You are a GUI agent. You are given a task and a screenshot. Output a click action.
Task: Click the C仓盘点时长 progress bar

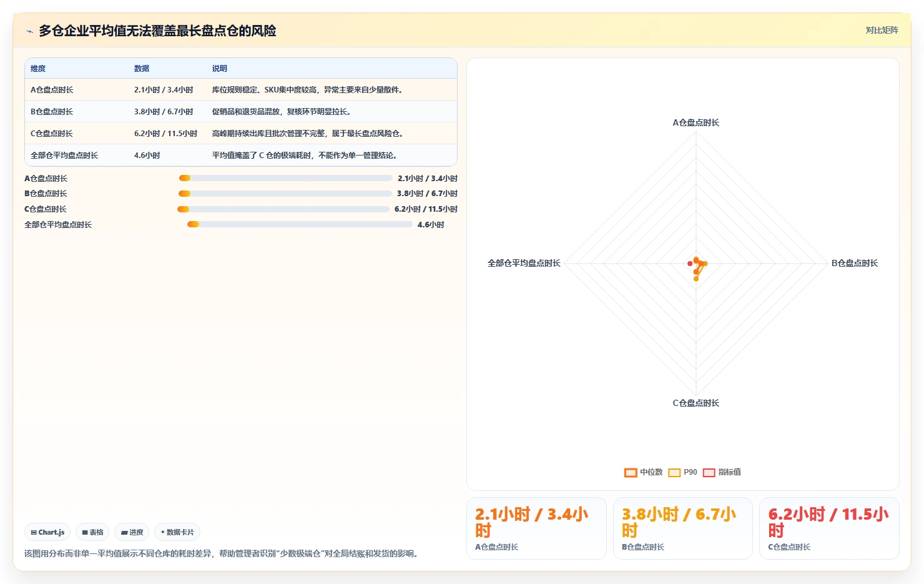(x=283, y=209)
